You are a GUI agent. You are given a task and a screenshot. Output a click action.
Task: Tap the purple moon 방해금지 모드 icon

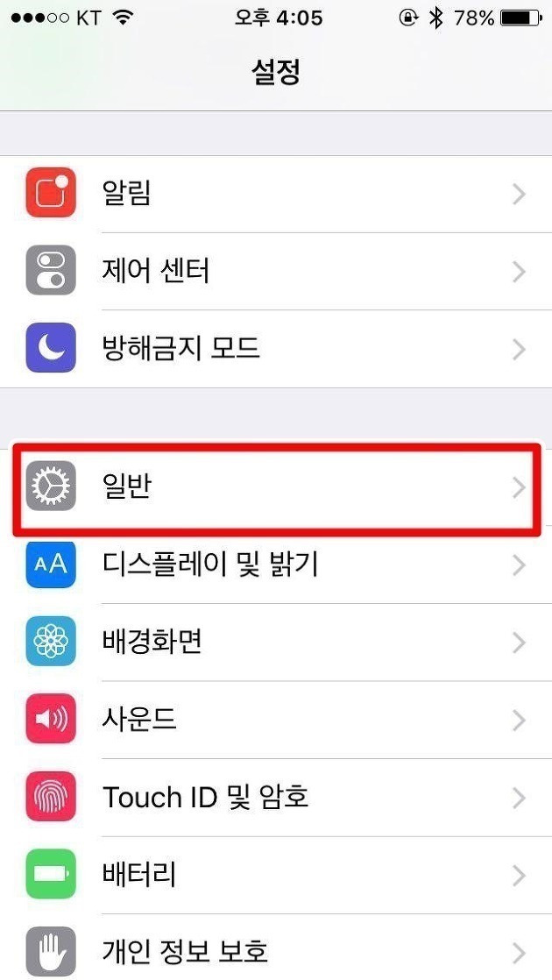[51, 347]
